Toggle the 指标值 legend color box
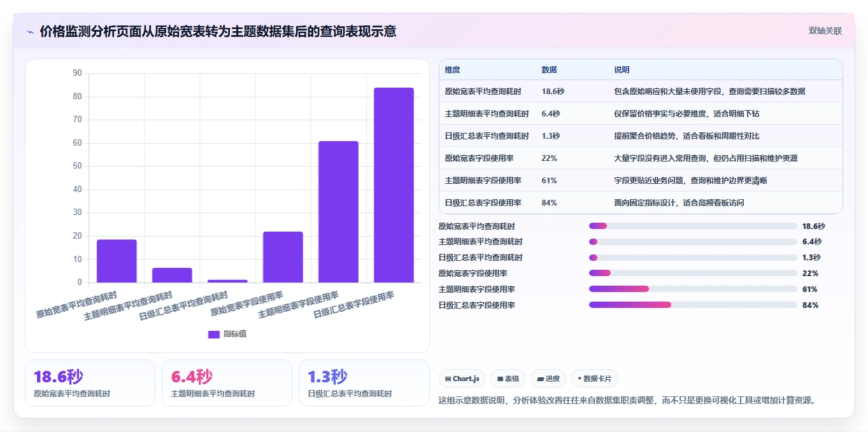 tap(214, 334)
